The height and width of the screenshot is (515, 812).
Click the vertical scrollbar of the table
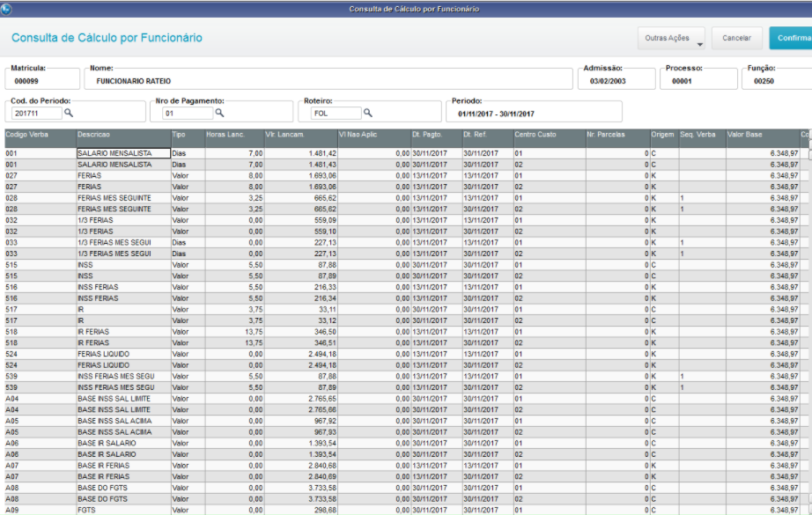click(x=810, y=321)
